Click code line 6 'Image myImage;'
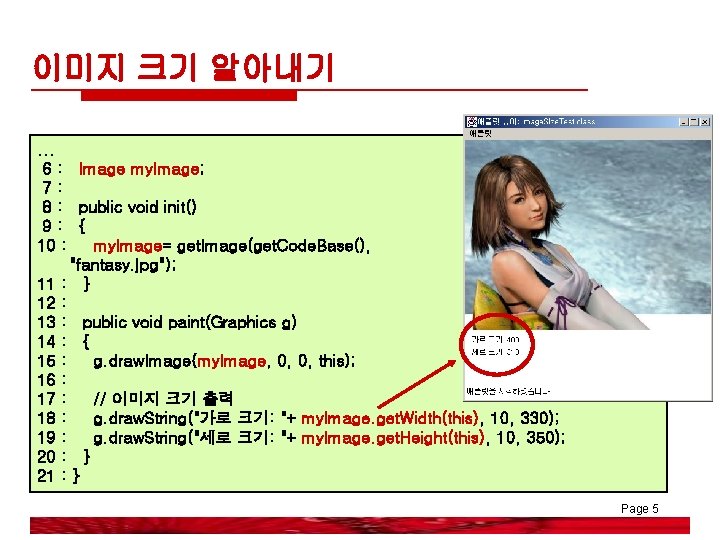720x540 pixels. coord(141,169)
